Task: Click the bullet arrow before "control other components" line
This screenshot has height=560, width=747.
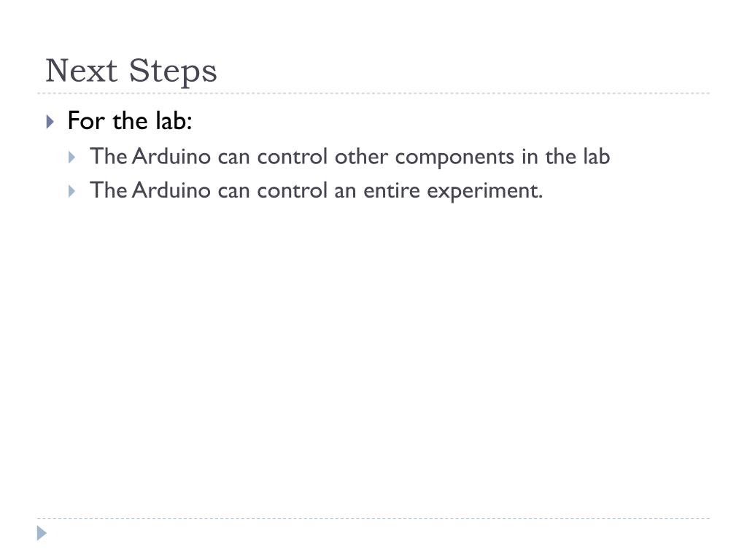Action: pyautogui.click(x=72, y=157)
